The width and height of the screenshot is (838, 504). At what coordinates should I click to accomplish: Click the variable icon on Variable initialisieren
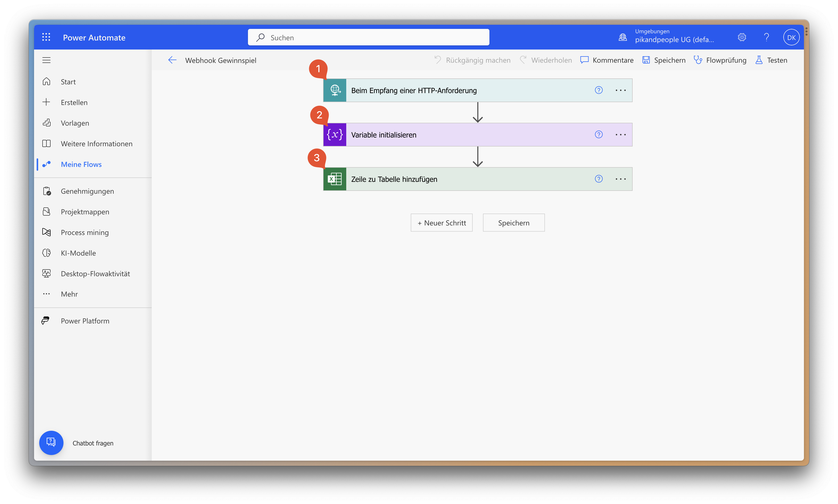click(335, 135)
